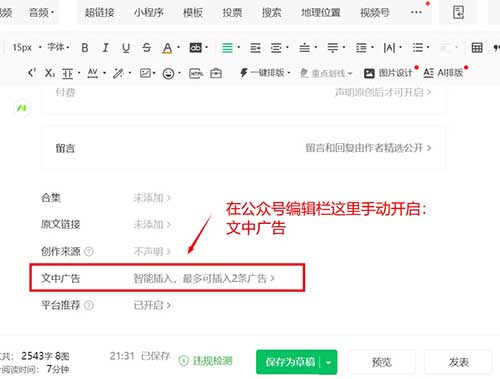
Task: Click the image chart toolbar icon
Action: pos(145,73)
